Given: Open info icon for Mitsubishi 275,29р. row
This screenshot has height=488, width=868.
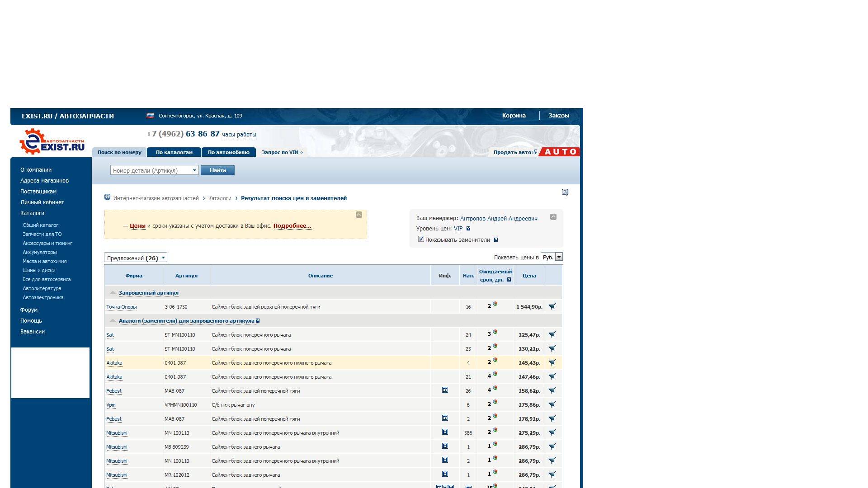Looking at the screenshot, I should [445, 432].
